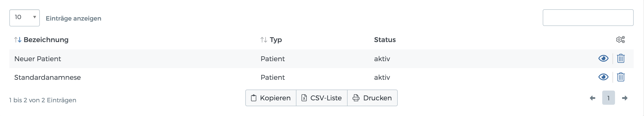Select page 1 in pagination
The width and height of the screenshot is (644, 116).
[608, 98]
